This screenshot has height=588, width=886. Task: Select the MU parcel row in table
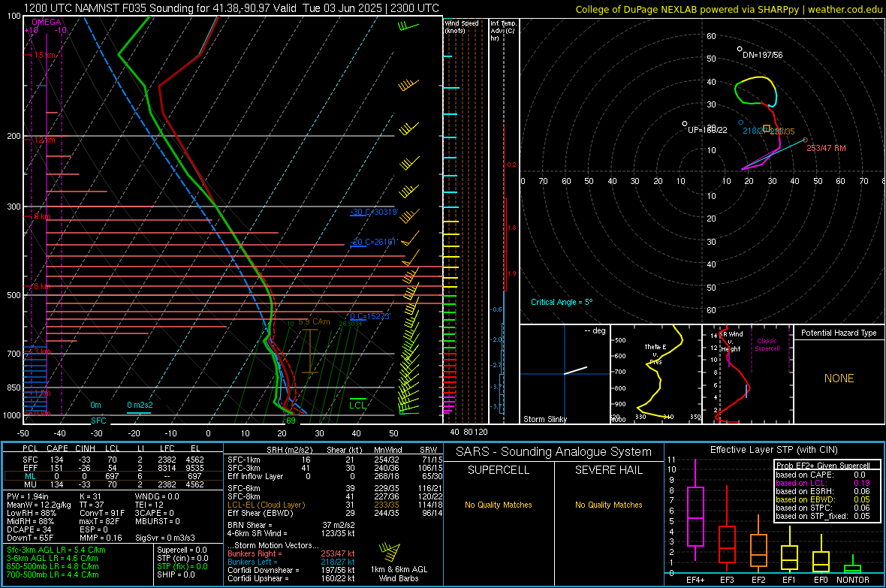click(x=113, y=484)
